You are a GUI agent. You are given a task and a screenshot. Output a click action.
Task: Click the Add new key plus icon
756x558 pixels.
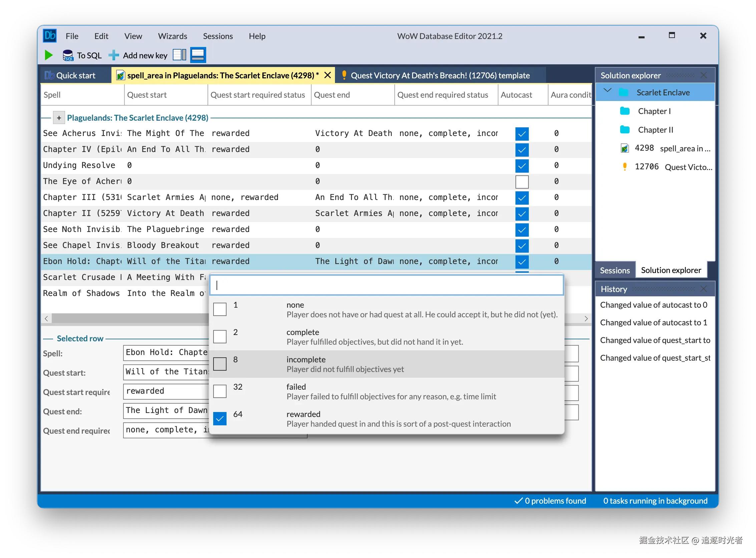(114, 55)
